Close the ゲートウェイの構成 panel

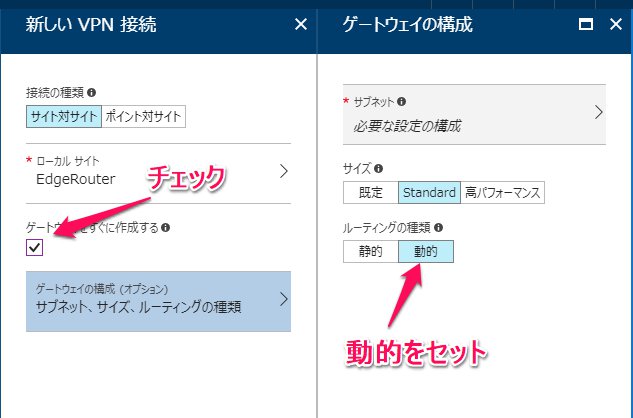615,24
